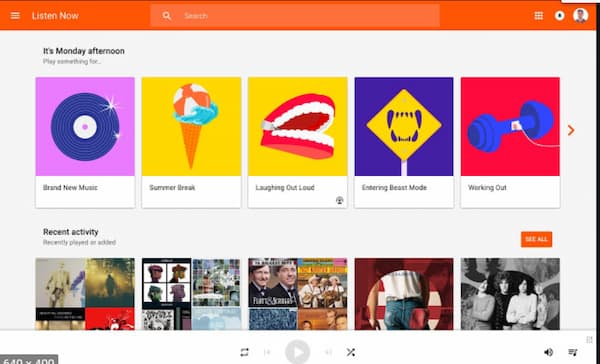The height and width of the screenshot is (364, 600).
Task: Toggle shuffle playback
Action: click(x=351, y=352)
